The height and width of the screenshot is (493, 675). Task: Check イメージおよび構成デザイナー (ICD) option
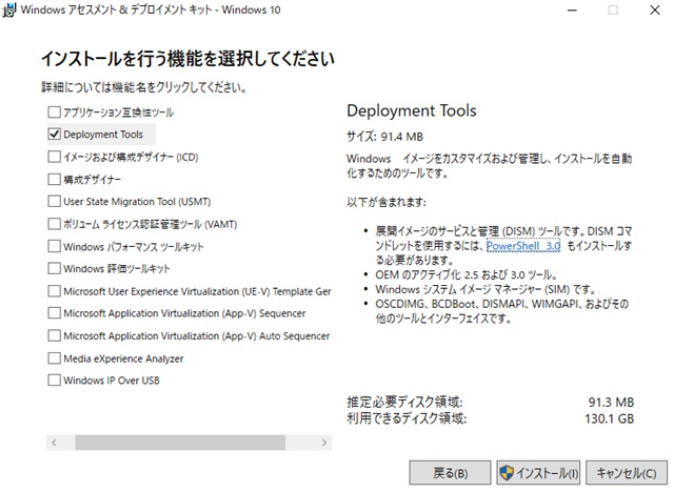point(53,156)
